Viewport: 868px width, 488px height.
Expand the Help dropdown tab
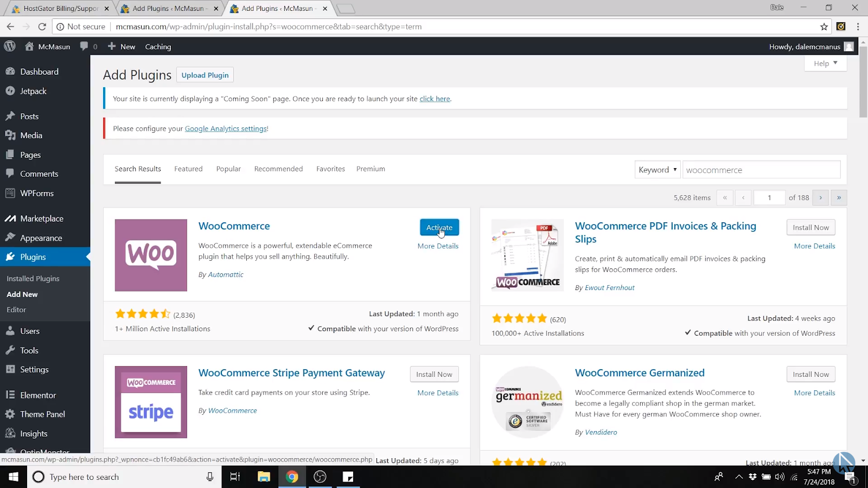point(825,63)
